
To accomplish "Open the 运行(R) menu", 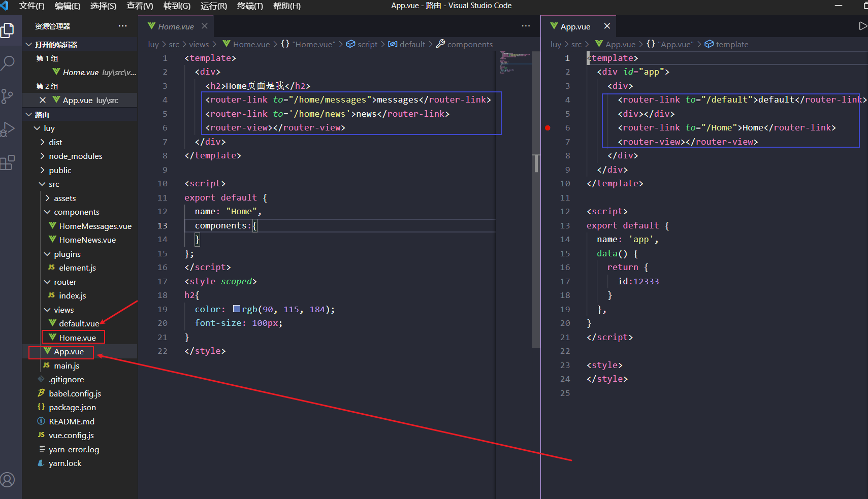I will [x=214, y=6].
